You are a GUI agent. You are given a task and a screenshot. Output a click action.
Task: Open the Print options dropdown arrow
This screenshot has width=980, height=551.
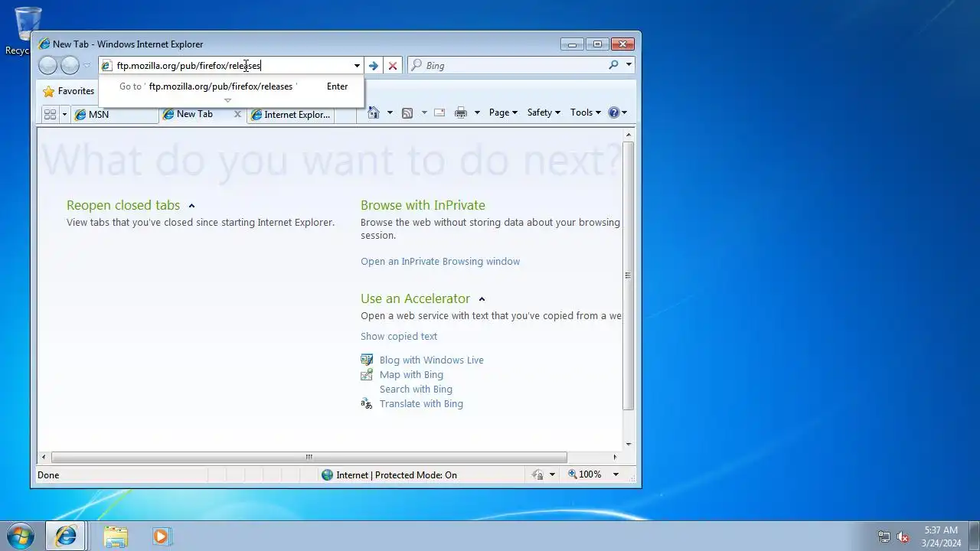pyautogui.click(x=477, y=112)
